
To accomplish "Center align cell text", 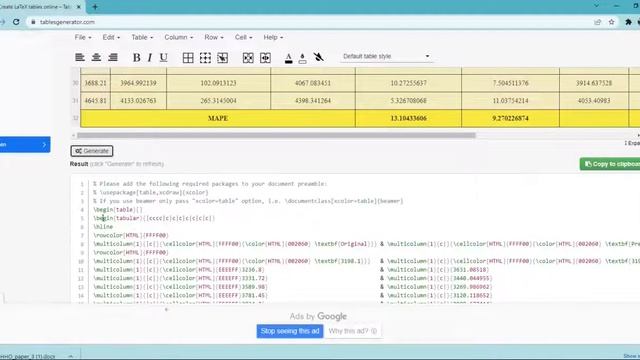I will (x=96, y=58).
